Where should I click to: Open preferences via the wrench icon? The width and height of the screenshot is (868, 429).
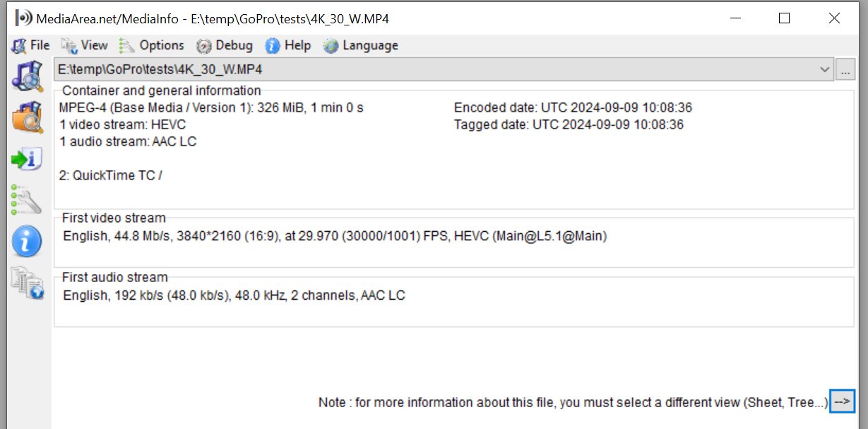pos(27,200)
